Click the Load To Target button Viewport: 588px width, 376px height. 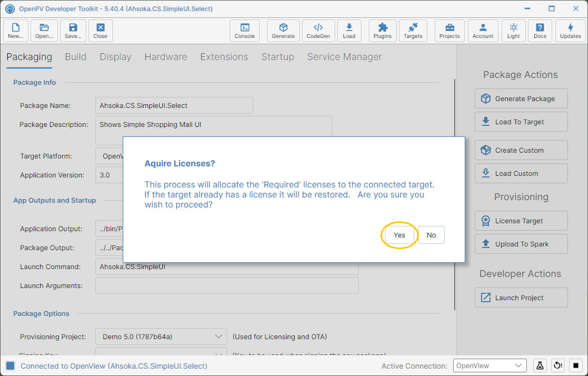coord(521,122)
